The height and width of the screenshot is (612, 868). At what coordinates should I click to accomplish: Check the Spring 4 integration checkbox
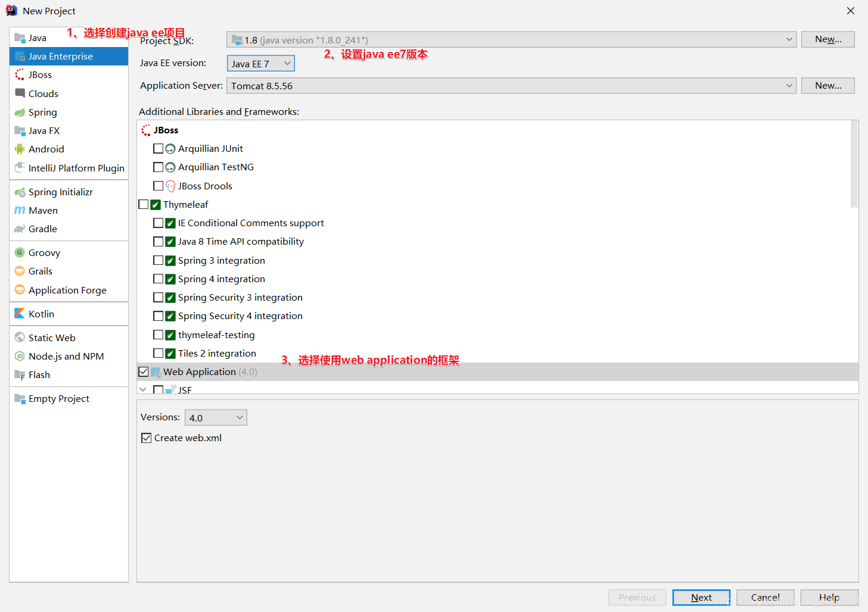[158, 279]
